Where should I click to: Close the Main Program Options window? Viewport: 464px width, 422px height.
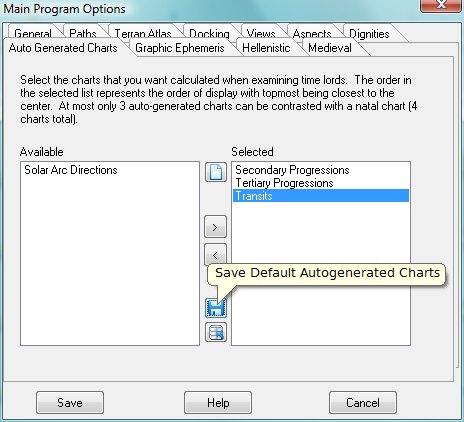tap(441, 5)
